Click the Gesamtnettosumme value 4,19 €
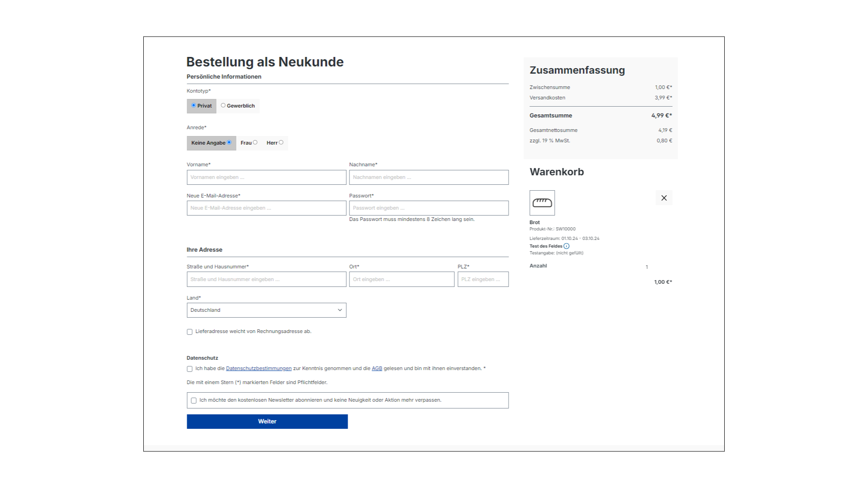868x488 pixels. (x=665, y=130)
